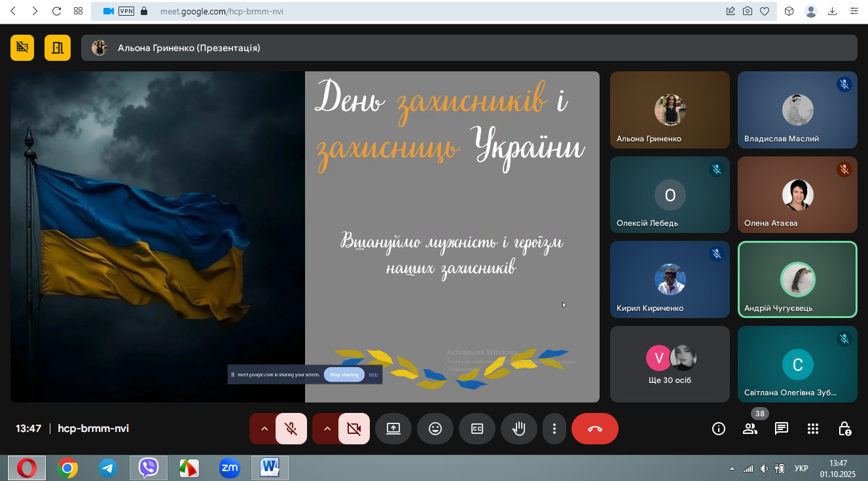The image size is (868, 481).
Task: Click the raise hand icon
Action: point(518,429)
